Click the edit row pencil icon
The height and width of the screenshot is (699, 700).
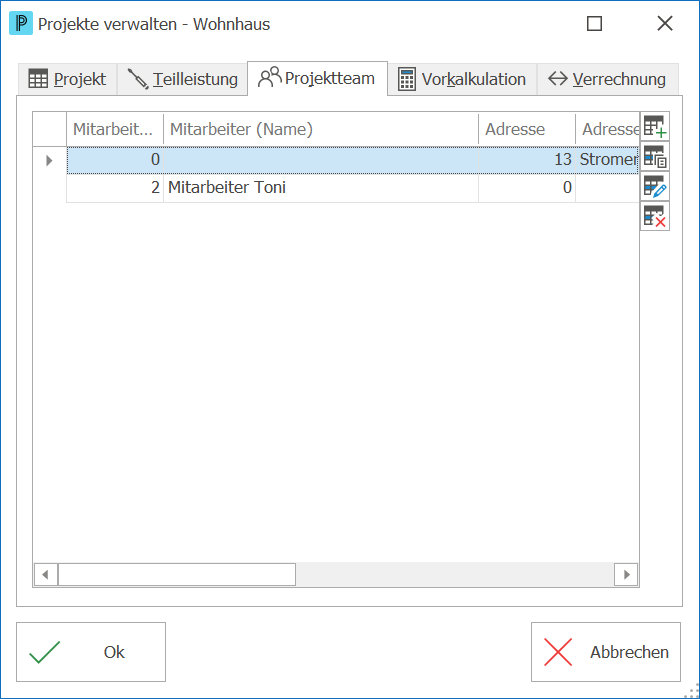pyautogui.click(x=655, y=186)
